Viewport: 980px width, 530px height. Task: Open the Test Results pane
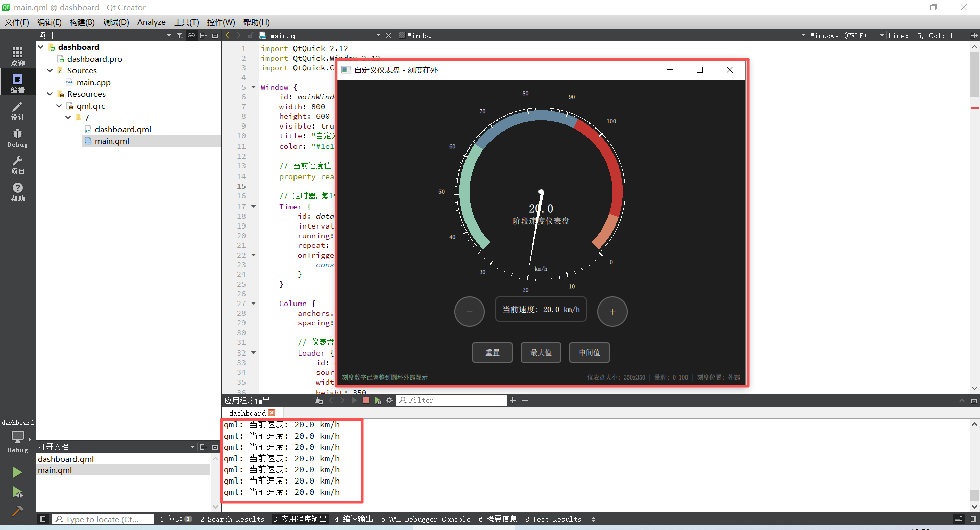tap(553, 519)
